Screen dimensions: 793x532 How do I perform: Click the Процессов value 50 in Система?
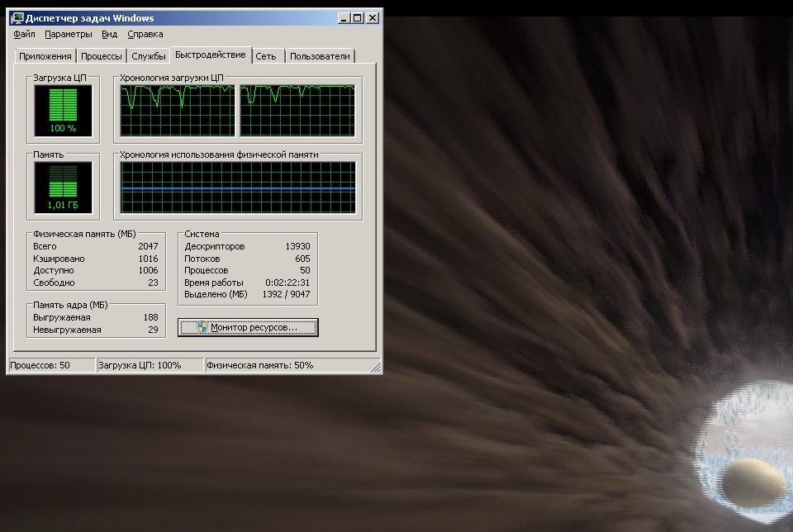tap(305, 271)
